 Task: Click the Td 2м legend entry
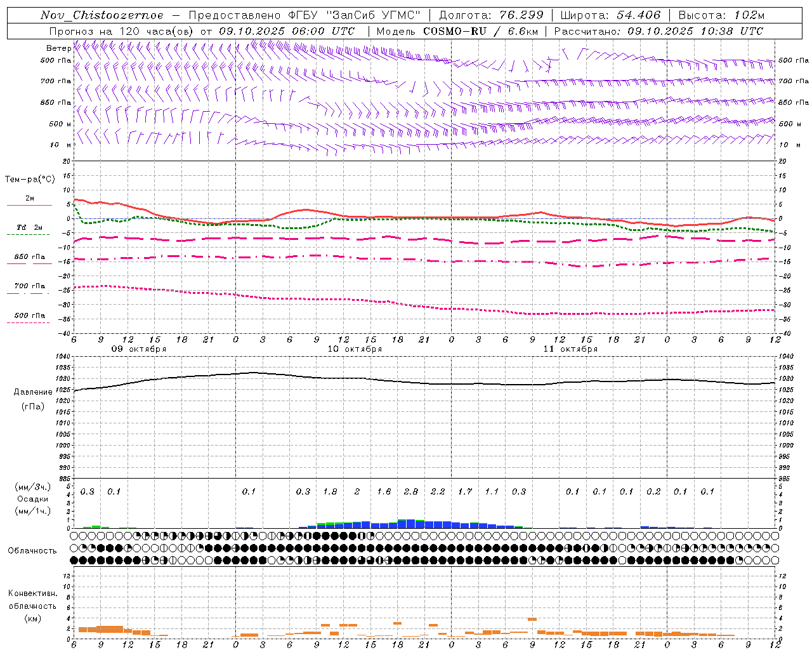point(29,229)
